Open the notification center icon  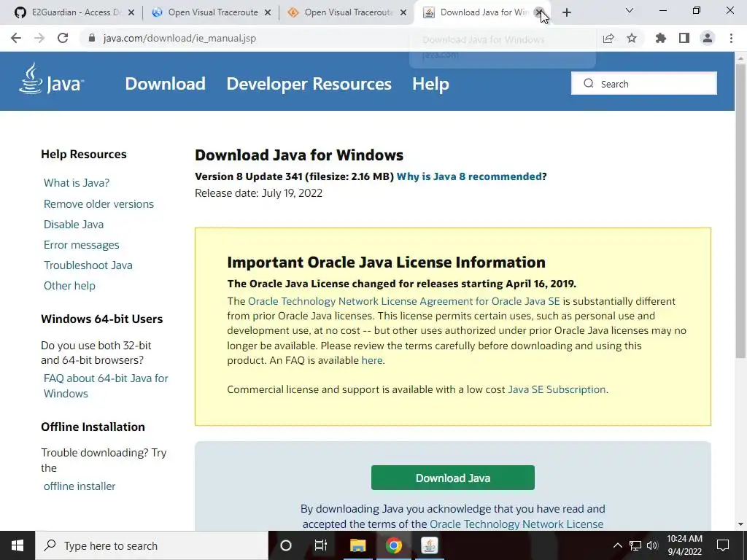[x=723, y=545]
